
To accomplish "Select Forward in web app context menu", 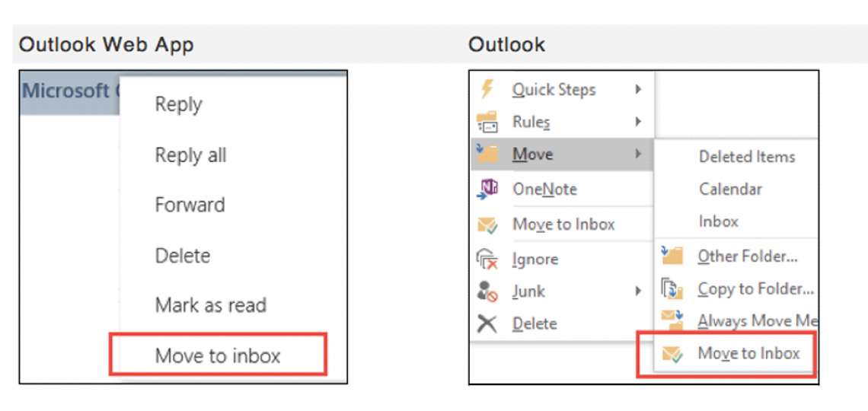I will (x=190, y=205).
